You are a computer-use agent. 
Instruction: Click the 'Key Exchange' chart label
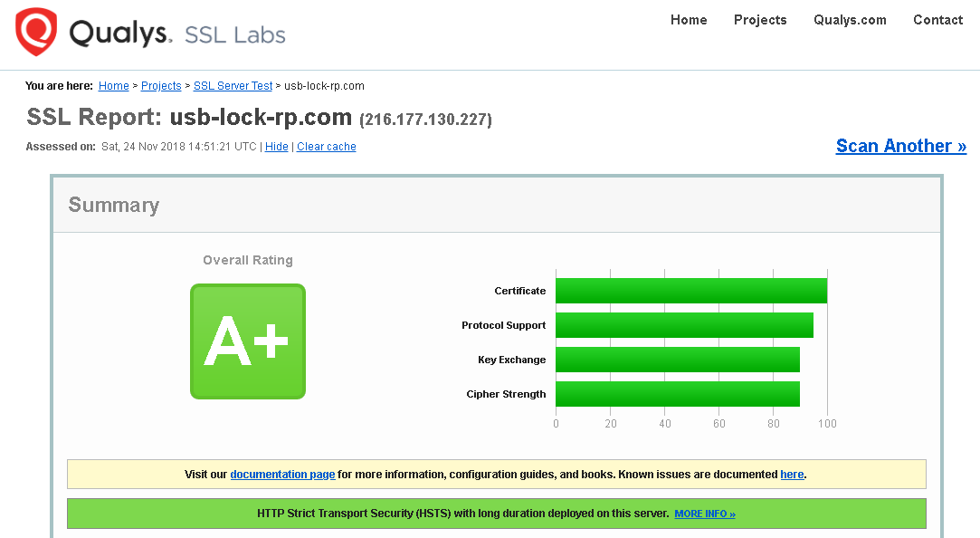click(512, 360)
